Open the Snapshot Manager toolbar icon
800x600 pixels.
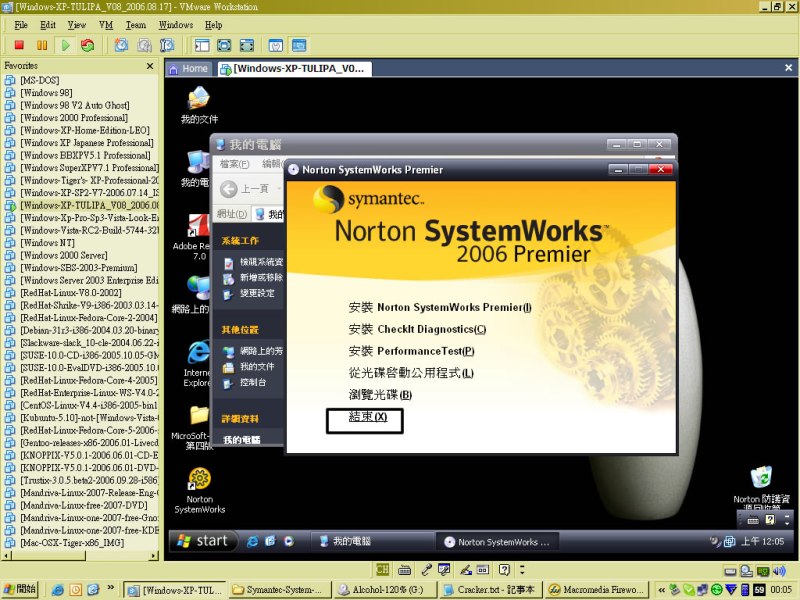pyautogui.click(x=167, y=45)
